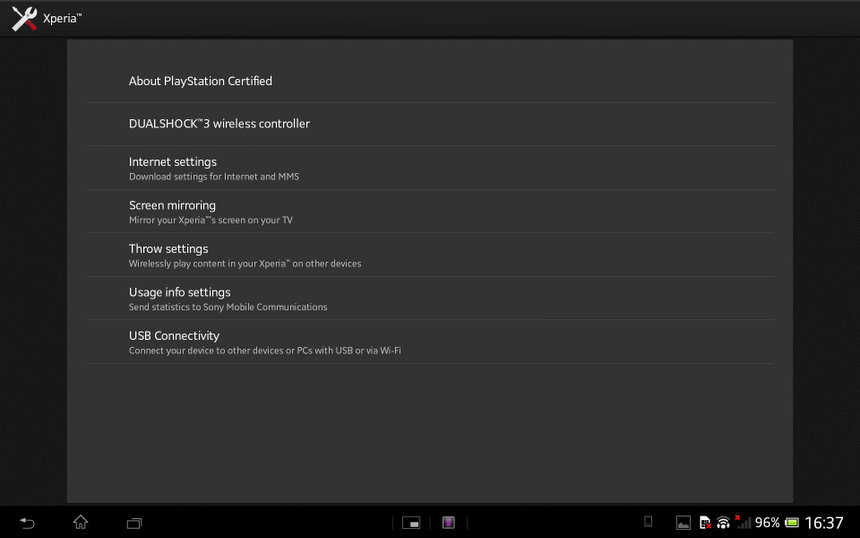Select Screen mirroring option

[x=172, y=211]
